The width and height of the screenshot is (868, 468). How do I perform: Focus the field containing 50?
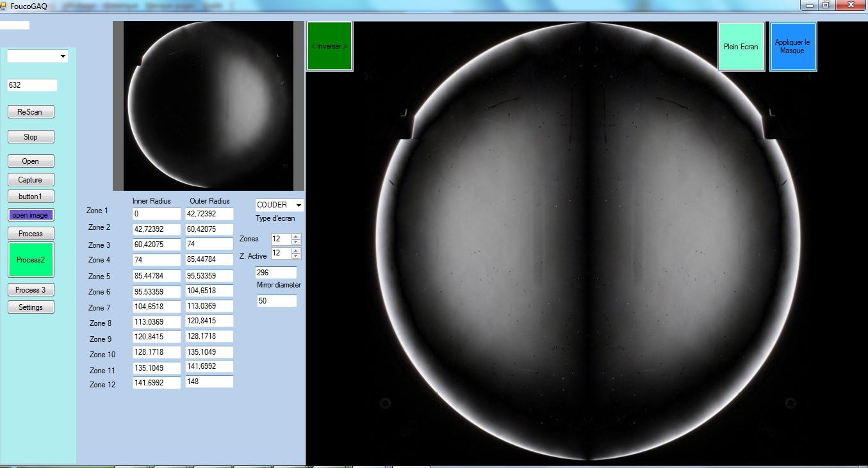point(277,301)
